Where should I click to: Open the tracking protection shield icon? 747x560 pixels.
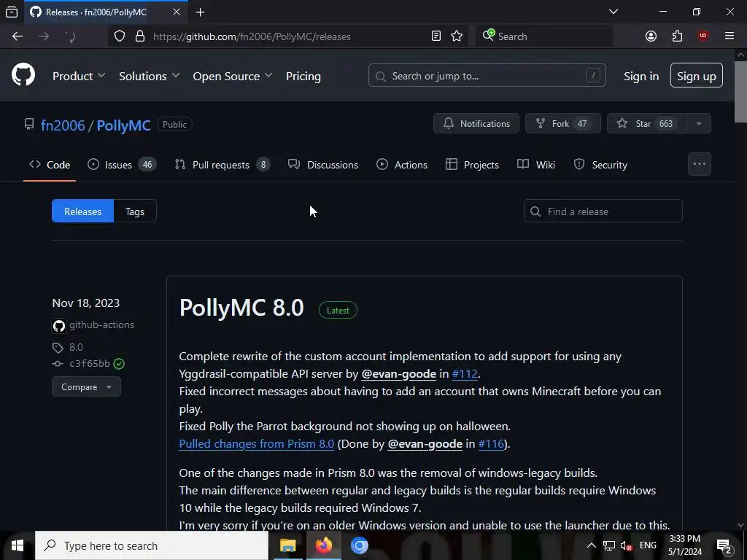[120, 36]
